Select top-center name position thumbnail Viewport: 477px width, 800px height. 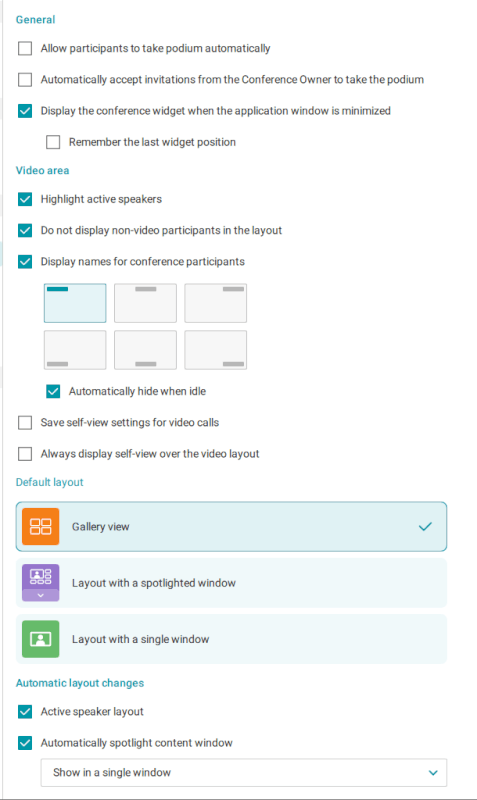pos(145,303)
